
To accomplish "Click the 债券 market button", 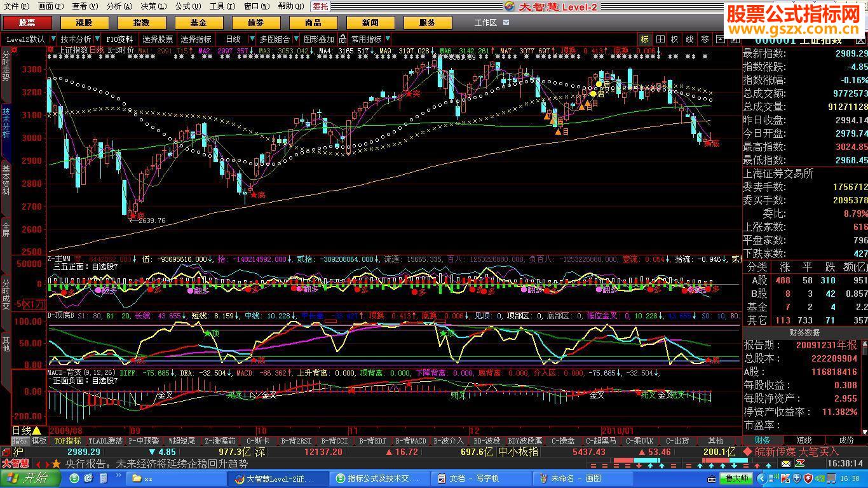I will 255,23.
